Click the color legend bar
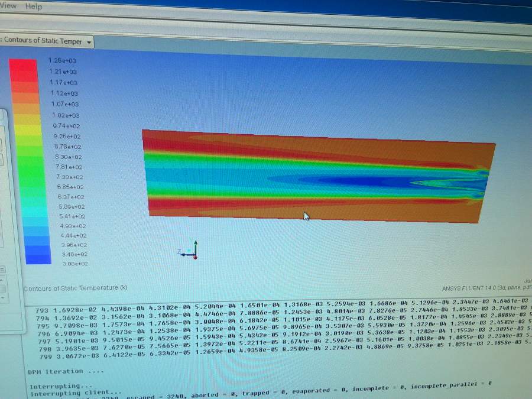The image size is (532, 399). pyautogui.click(x=30, y=161)
